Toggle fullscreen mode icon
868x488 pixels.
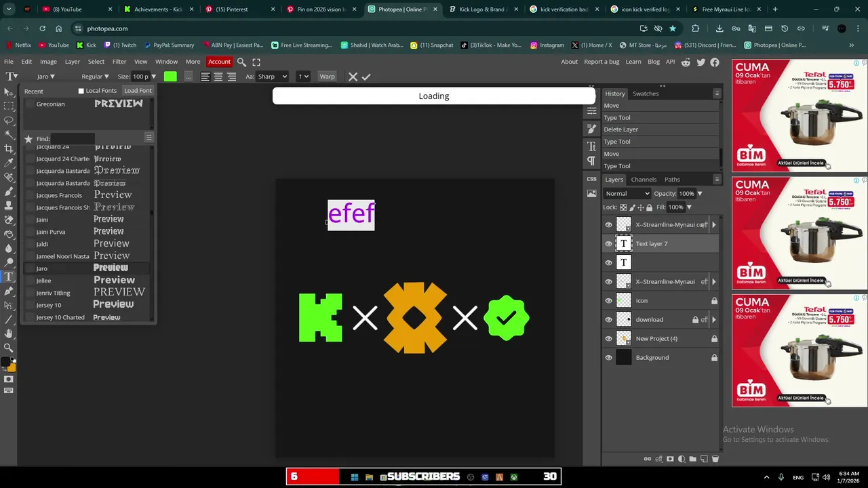coord(256,62)
